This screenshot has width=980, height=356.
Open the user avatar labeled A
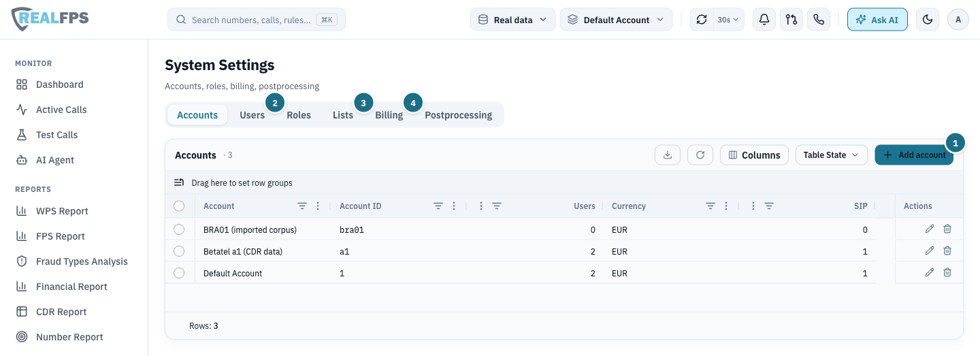click(958, 20)
